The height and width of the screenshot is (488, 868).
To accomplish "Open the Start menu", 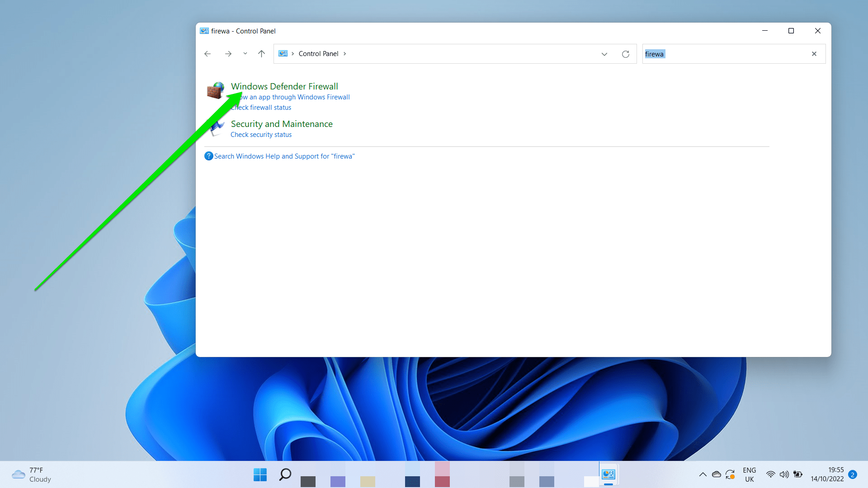I will coord(260,475).
